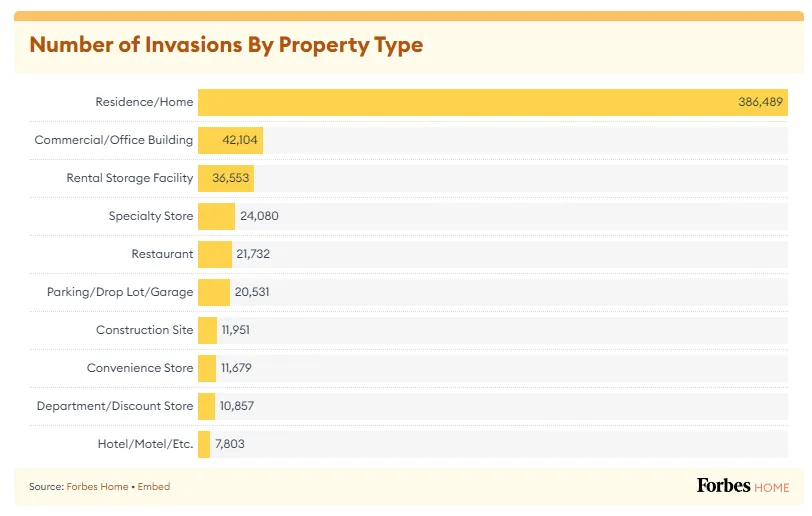Screen dimensions: 812x516
Task: Click the Convenience Store yellow bar
Action: 207,368
